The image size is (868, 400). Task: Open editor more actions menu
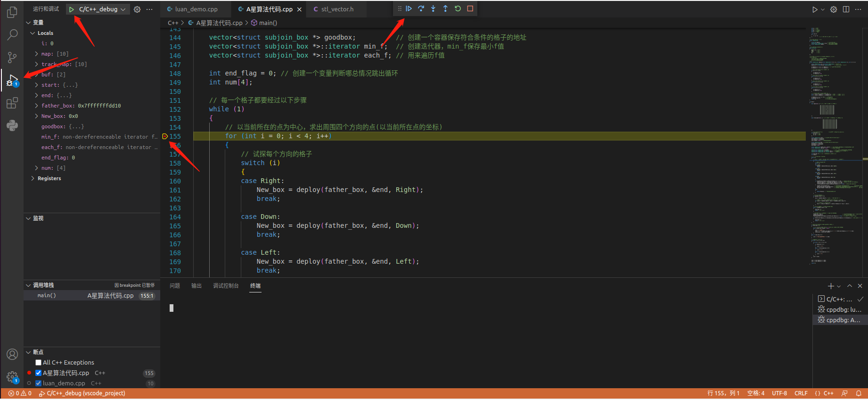[x=858, y=9]
